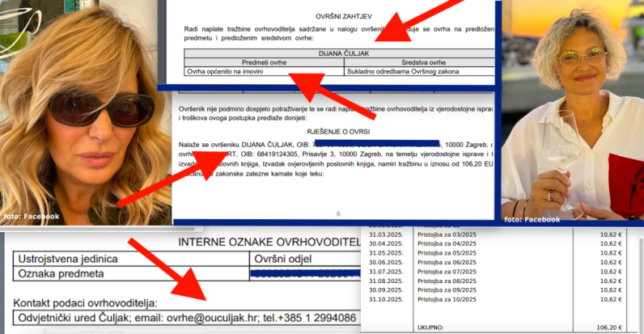Select the Ustrojstvena jedinica table cell
The image size is (644, 334).
(x=131, y=259)
